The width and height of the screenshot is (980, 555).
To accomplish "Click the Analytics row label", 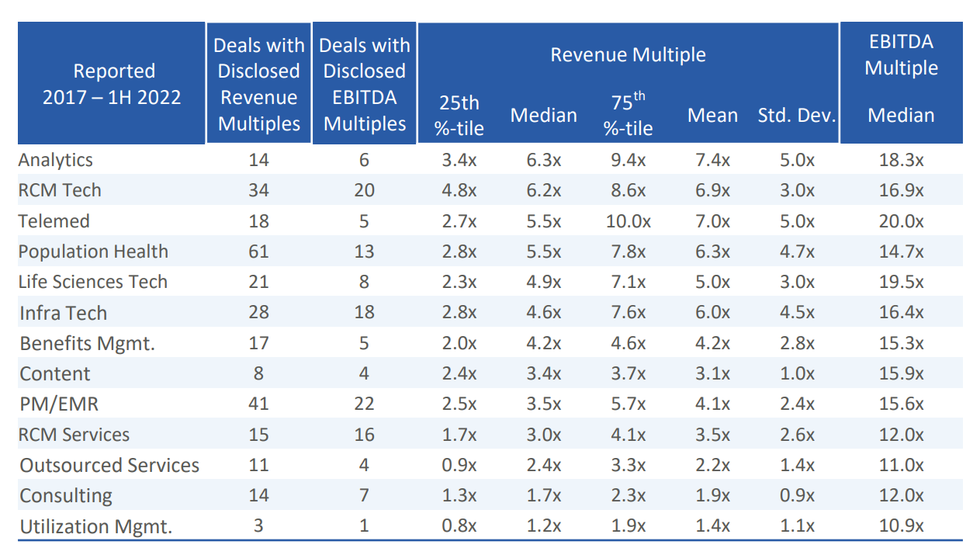I will pyautogui.click(x=56, y=160).
